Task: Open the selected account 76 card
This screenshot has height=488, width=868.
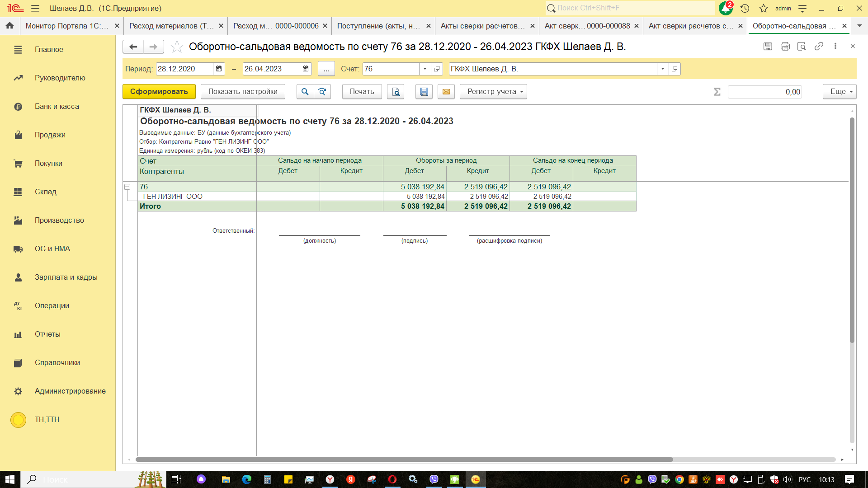Action: [x=437, y=69]
